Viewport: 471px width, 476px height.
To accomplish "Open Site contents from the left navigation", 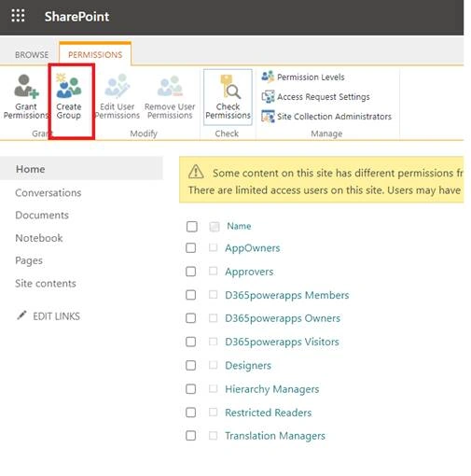I will 46,284.
